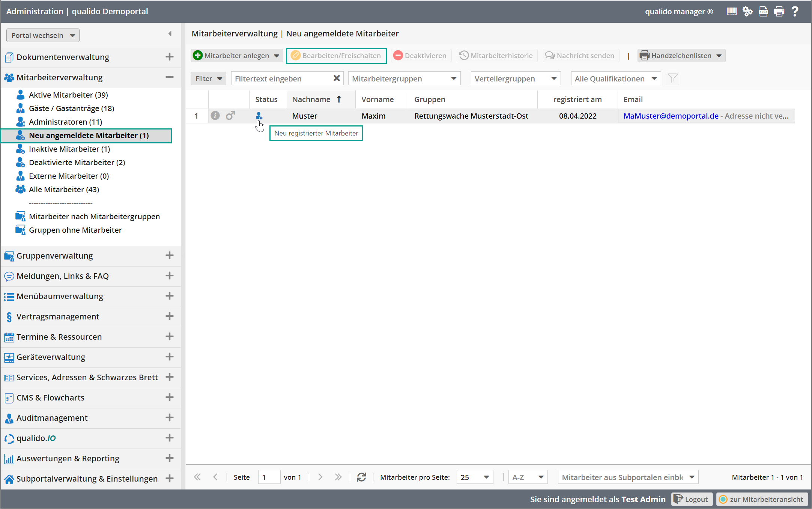Select Gäste / Gastanträge (18)
The width and height of the screenshot is (812, 509).
point(72,108)
